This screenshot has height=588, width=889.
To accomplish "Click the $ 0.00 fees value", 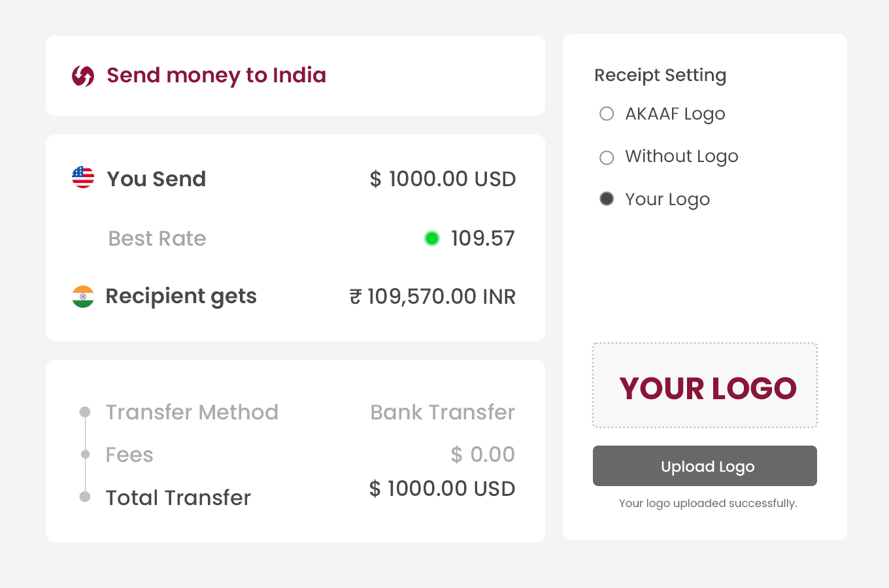I will point(482,454).
